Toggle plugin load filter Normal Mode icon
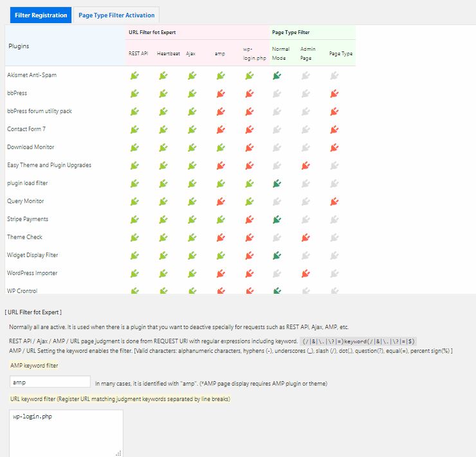This screenshot has width=476, height=457. coord(277,183)
